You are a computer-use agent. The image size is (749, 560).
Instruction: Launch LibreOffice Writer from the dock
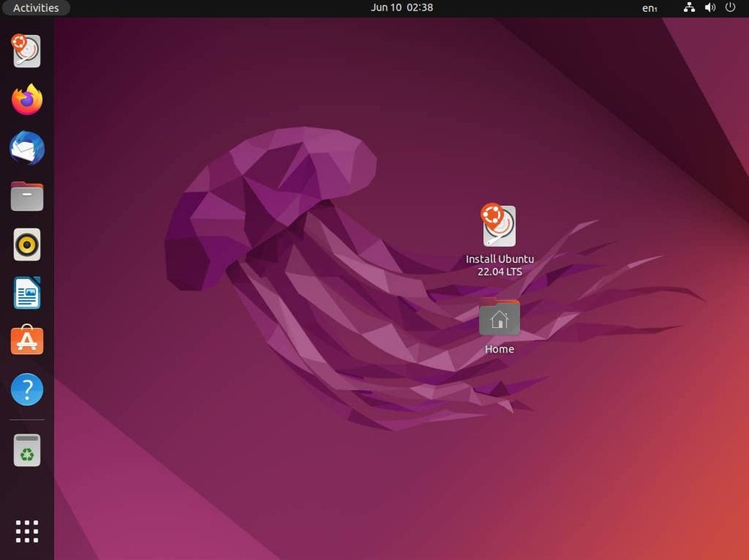tap(26, 293)
